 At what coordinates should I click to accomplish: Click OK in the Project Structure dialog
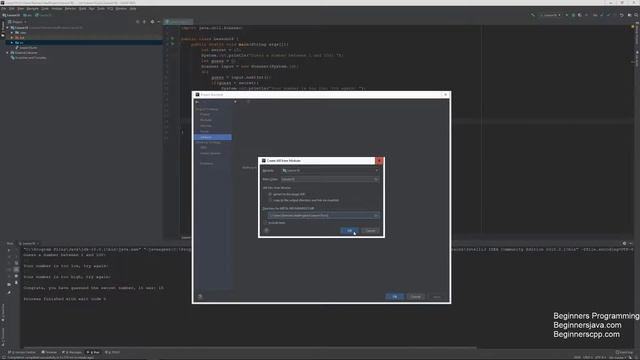(395, 297)
